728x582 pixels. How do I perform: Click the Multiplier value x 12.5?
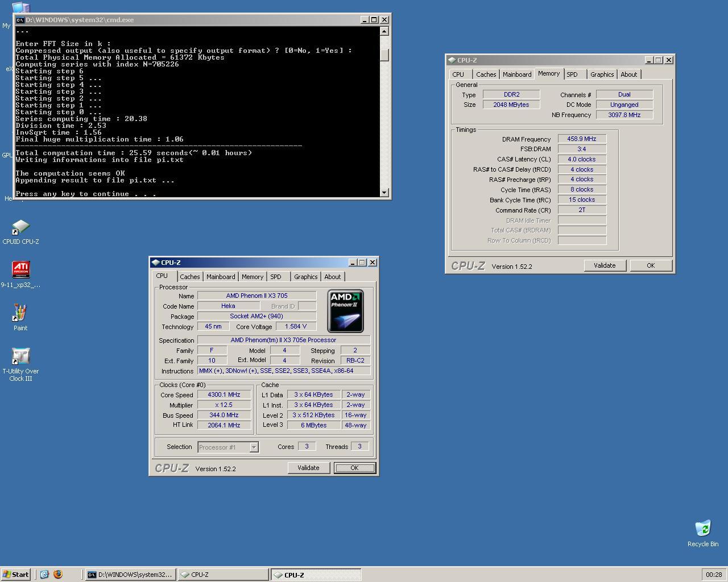click(x=224, y=405)
